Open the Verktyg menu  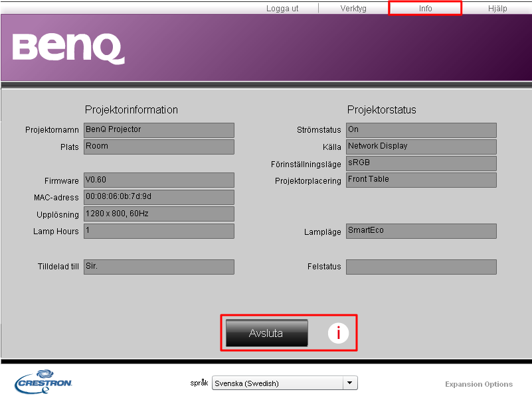353,9
